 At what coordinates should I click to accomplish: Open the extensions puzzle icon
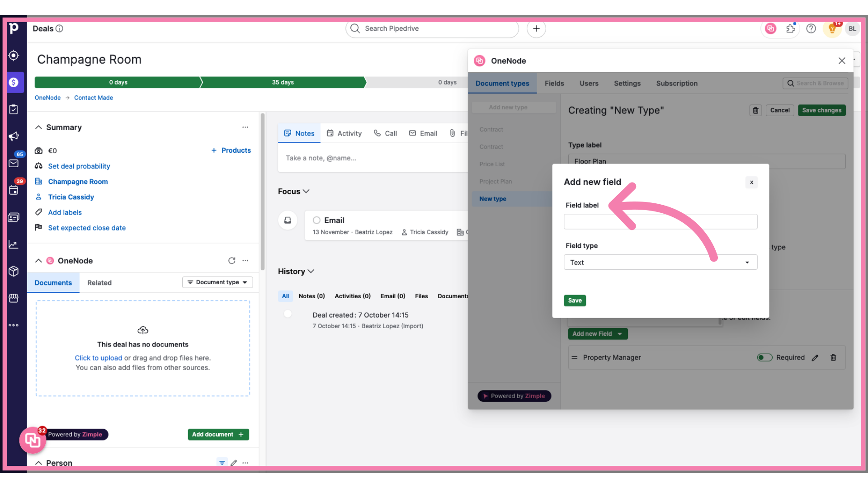pyautogui.click(x=791, y=28)
